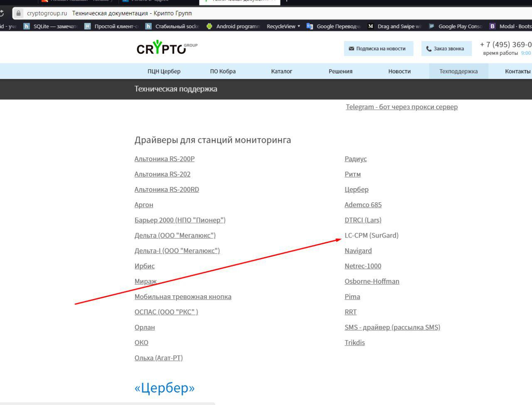
Task: Open 'Мобильная тревожная кнопка' link
Action: coord(183,297)
